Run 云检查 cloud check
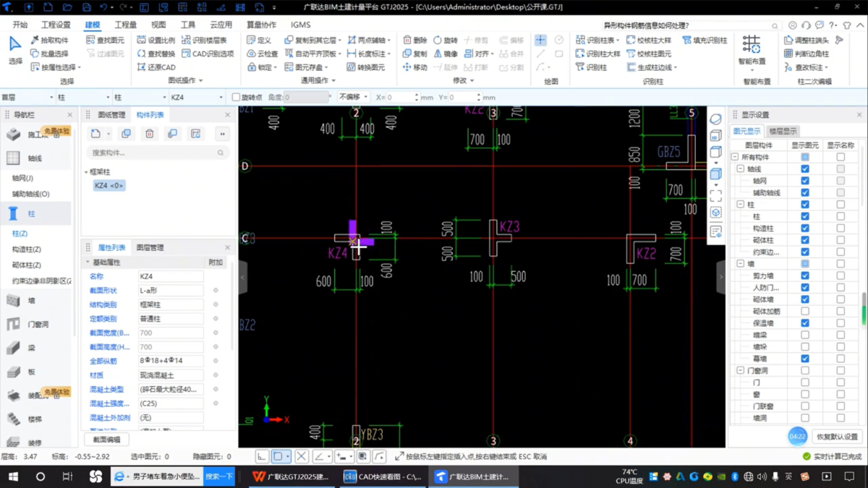 tap(262, 53)
